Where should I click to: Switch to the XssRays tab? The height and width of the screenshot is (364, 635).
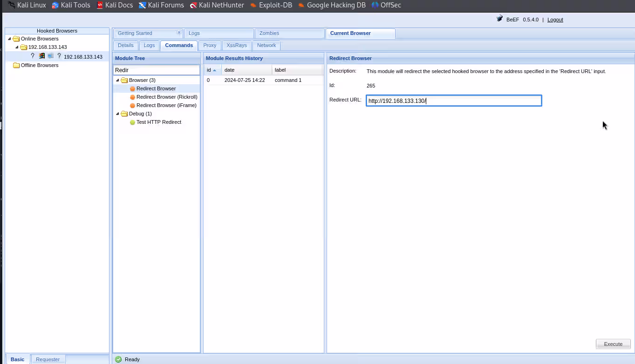237,45
